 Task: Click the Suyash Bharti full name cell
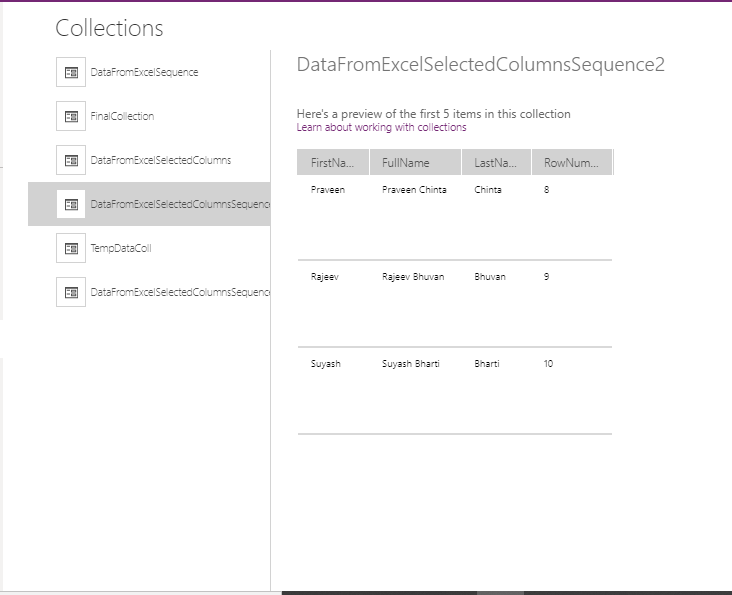click(x=411, y=364)
